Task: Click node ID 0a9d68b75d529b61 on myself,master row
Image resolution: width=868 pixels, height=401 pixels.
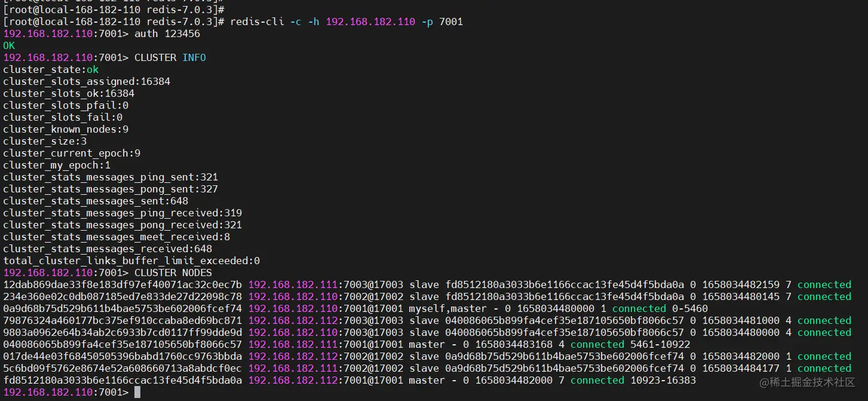Action: click(x=122, y=309)
